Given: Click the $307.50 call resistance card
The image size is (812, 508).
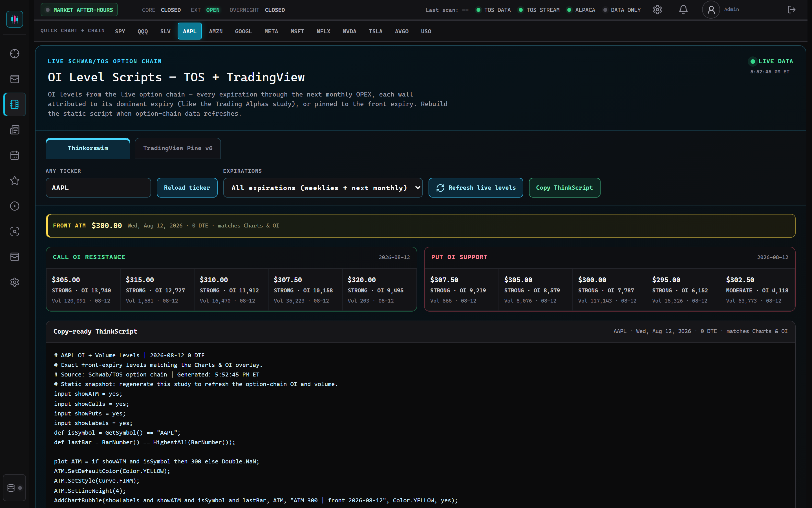Looking at the screenshot, I should tap(305, 290).
